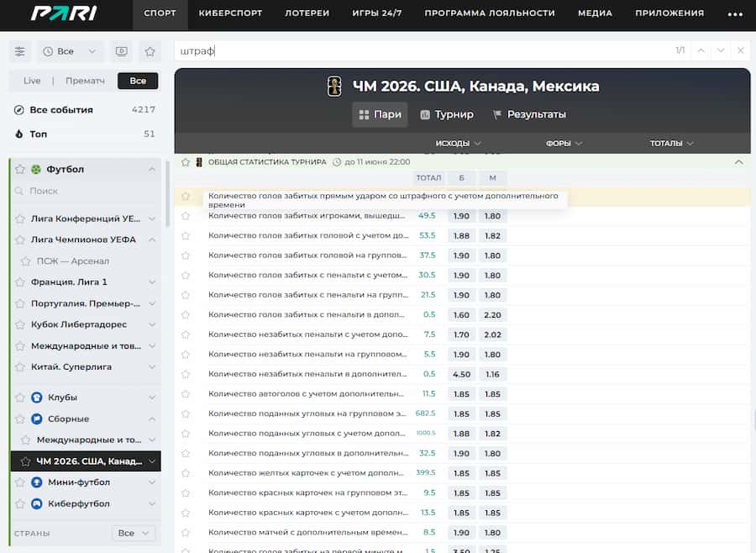Click the sidebar Поиск search field
The height and width of the screenshot is (553, 756).
tap(85, 191)
